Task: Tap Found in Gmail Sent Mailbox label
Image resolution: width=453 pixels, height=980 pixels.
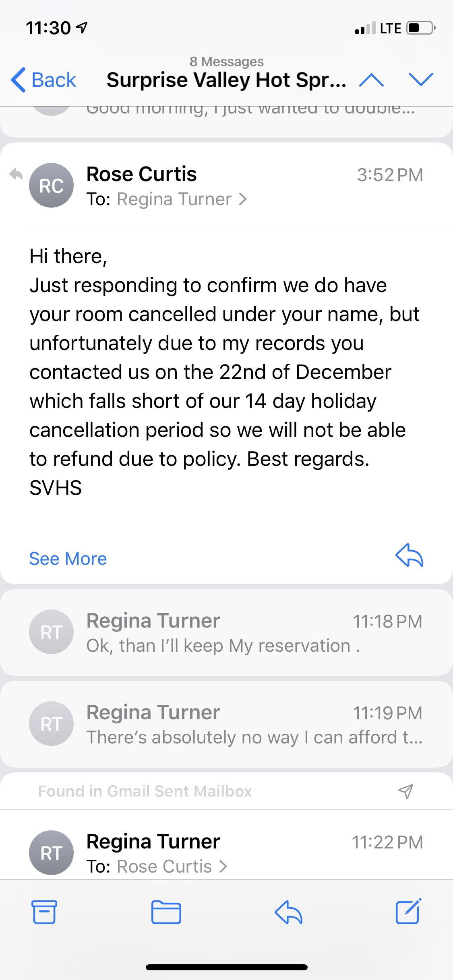Action: pos(145,791)
